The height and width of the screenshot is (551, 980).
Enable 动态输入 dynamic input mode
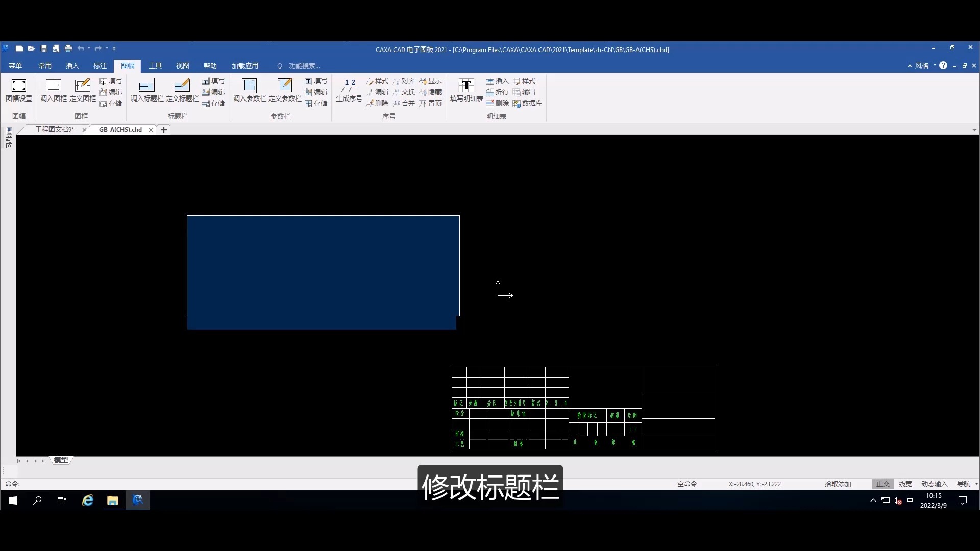934,484
